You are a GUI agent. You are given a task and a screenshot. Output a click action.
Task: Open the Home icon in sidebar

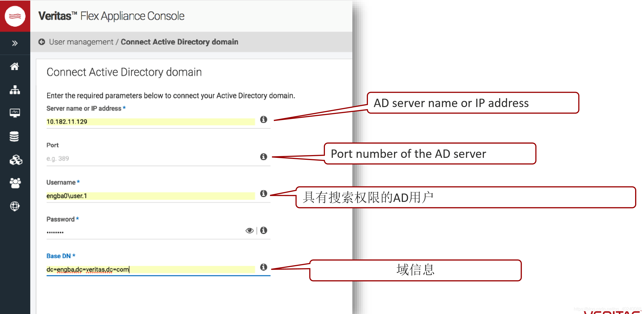[15, 66]
